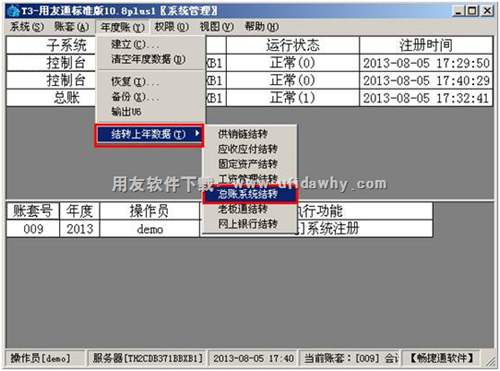The width and height of the screenshot is (500, 371).
Task: Select 老板通结转 in submenu
Action: 250,209
